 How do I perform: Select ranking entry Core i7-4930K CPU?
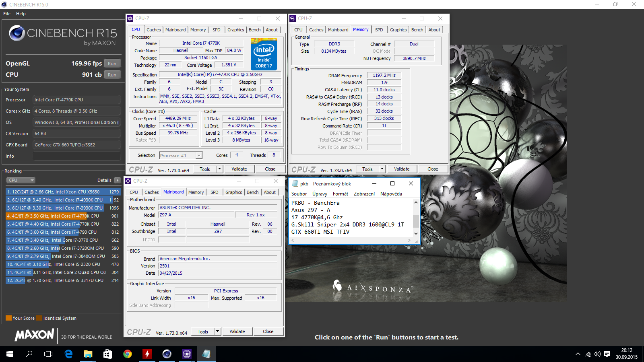63,200
